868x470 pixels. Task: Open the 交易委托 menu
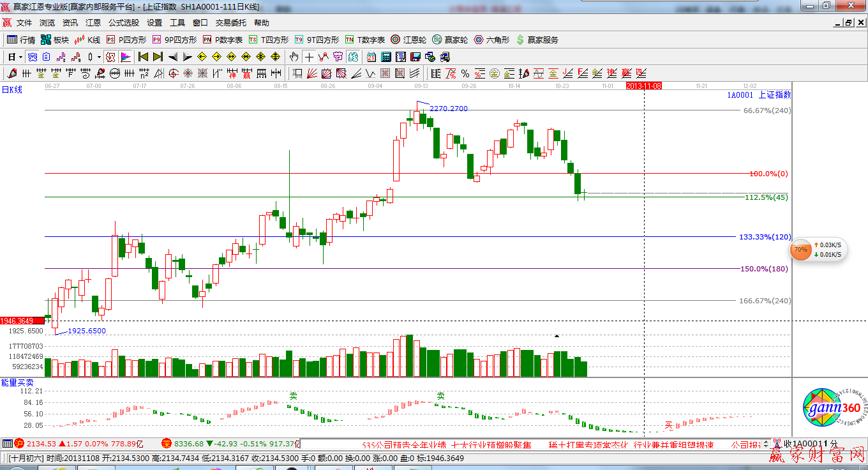click(230, 23)
